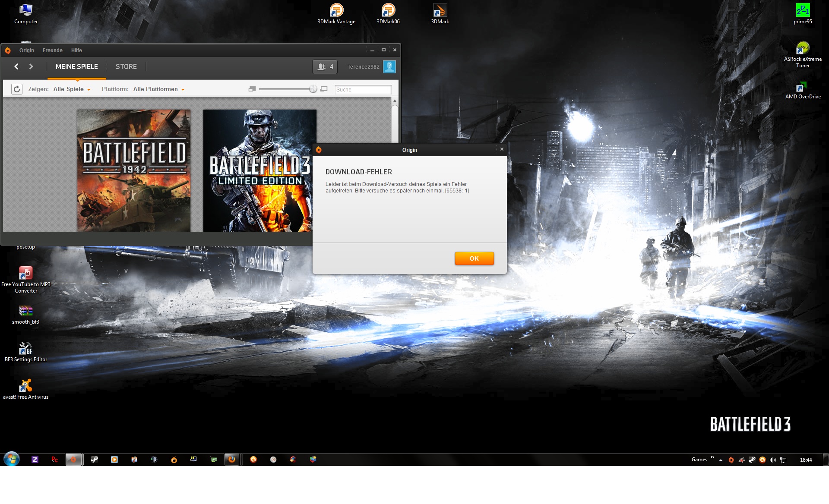Refresh the game library
This screenshot has height=504, width=829.
click(x=17, y=89)
